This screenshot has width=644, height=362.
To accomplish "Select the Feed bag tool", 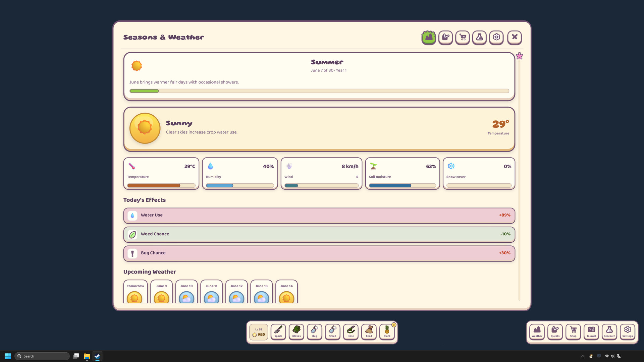I will pos(369,332).
